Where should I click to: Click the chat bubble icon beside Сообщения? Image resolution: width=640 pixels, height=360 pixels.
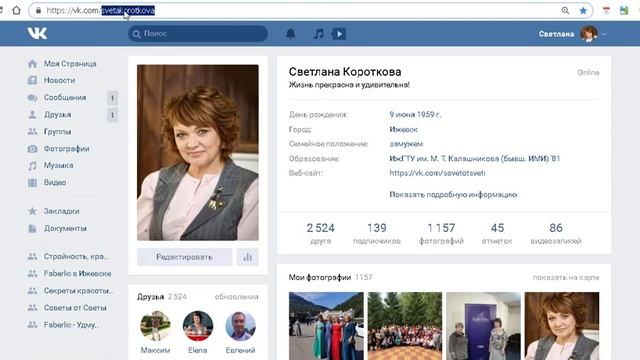point(32,98)
